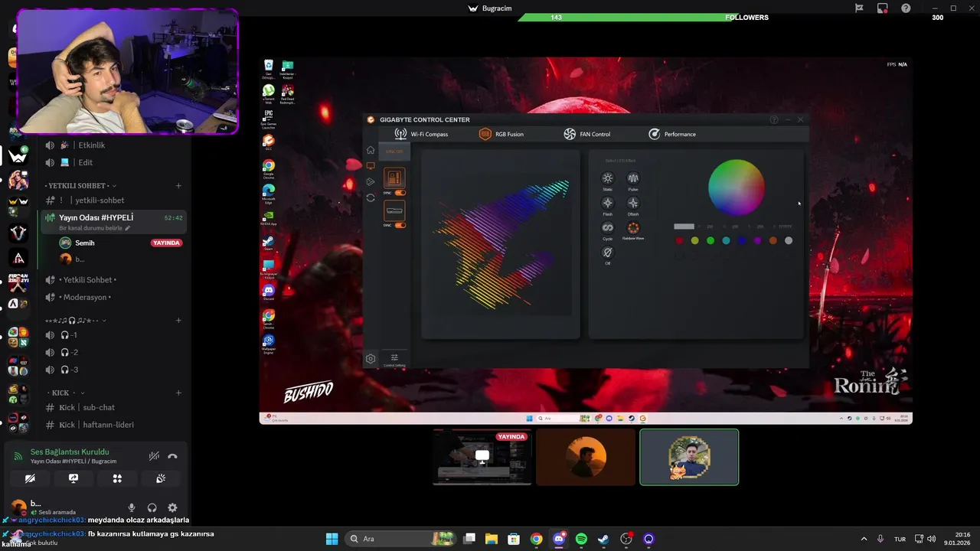Set a channel status via 'Bir kanal durumu belirle'

coord(95,228)
